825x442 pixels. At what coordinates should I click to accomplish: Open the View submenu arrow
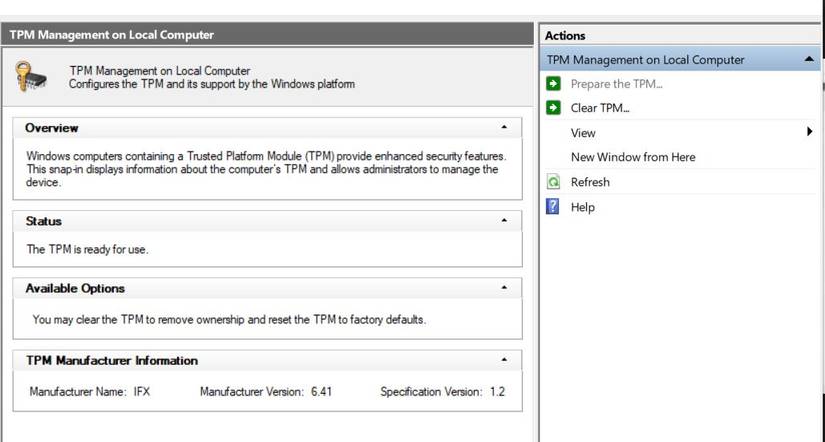pos(809,132)
